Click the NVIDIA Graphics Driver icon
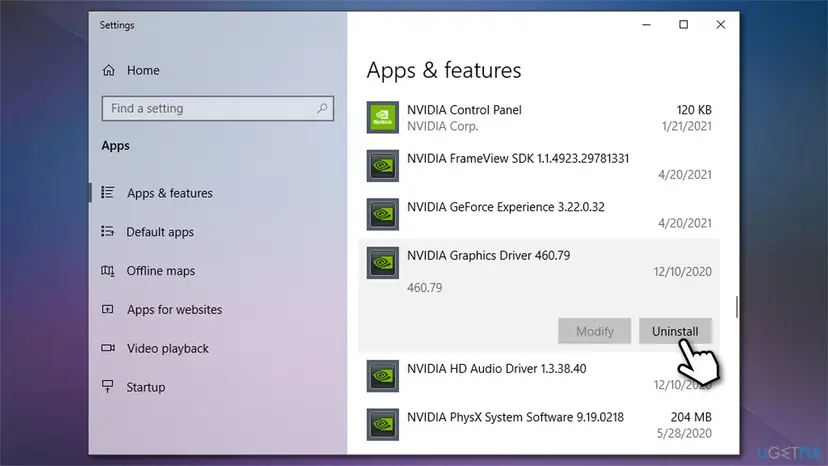 coord(383,263)
